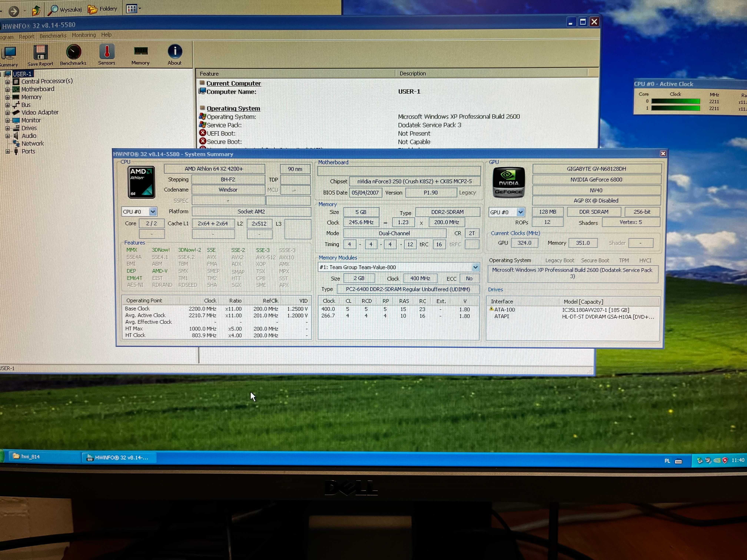Click the Explorer forward arrow button
The image size is (747, 560).
(x=14, y=11)
